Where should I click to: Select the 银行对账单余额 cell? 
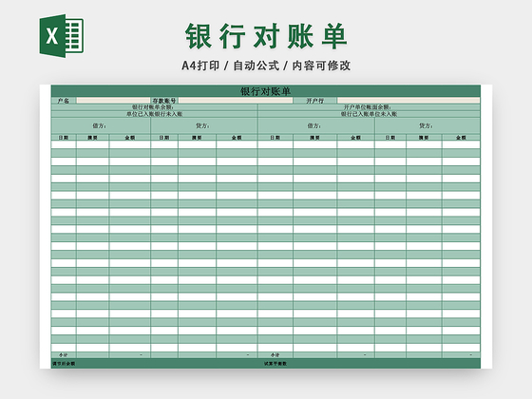point(154,107)
